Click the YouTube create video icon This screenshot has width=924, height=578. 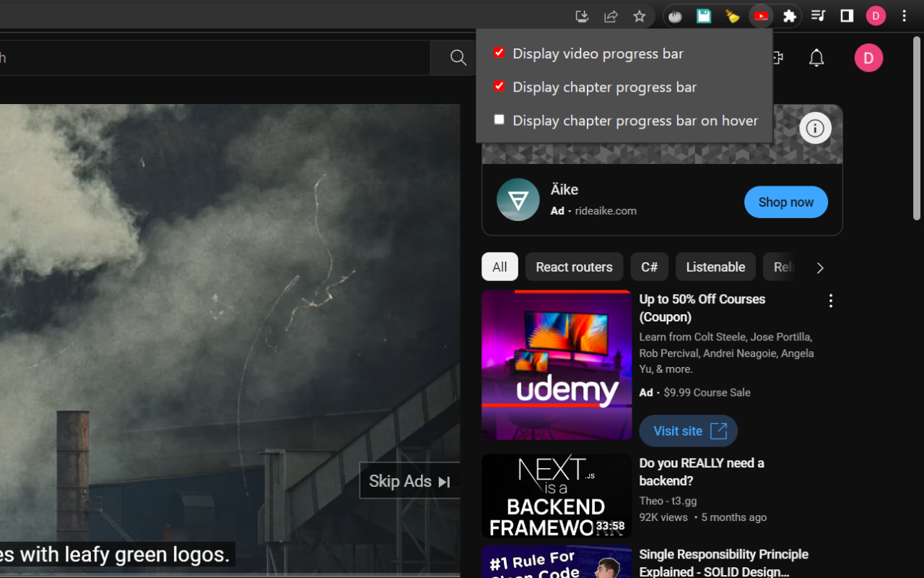[x=778, y=58]
